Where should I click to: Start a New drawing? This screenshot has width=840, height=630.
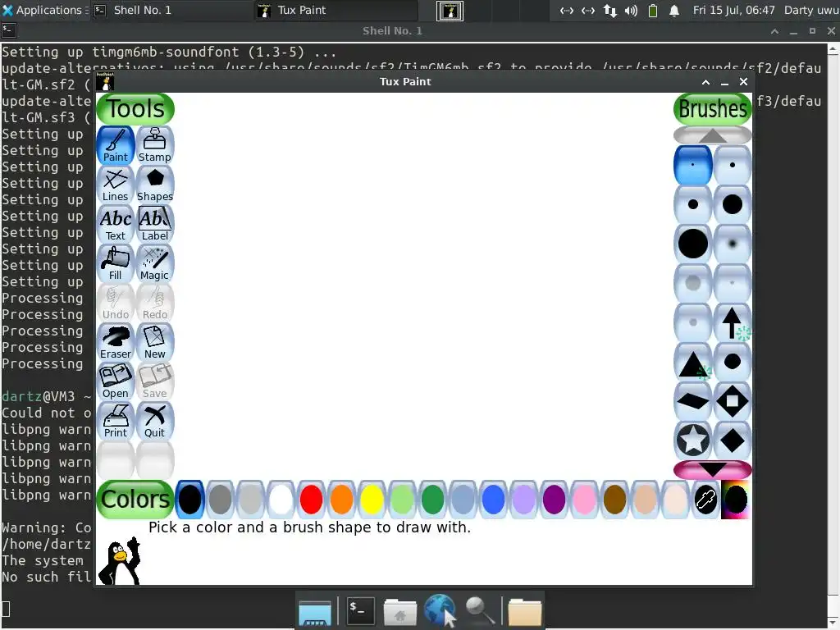(155, 342)
